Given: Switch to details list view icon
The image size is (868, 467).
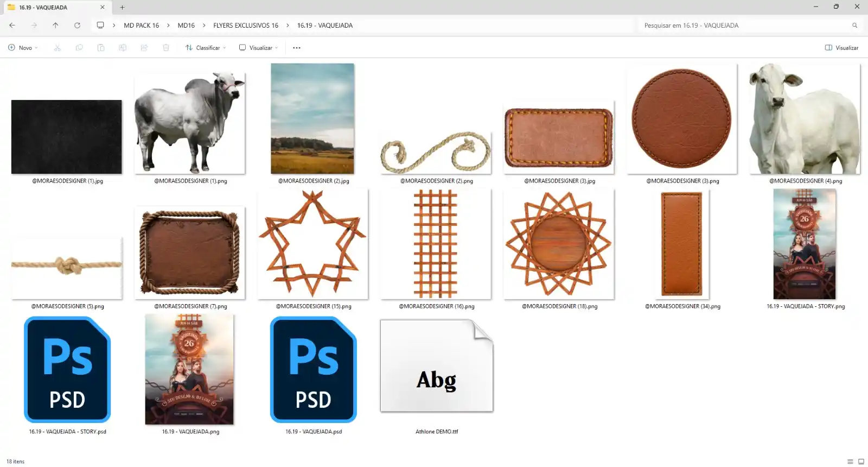Looking at the screenshot, I should 850,462.
